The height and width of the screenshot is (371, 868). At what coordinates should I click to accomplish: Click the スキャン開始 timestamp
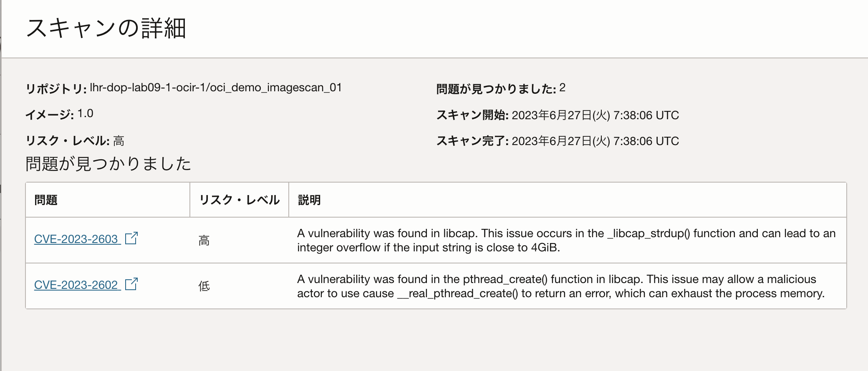[595, 115]
